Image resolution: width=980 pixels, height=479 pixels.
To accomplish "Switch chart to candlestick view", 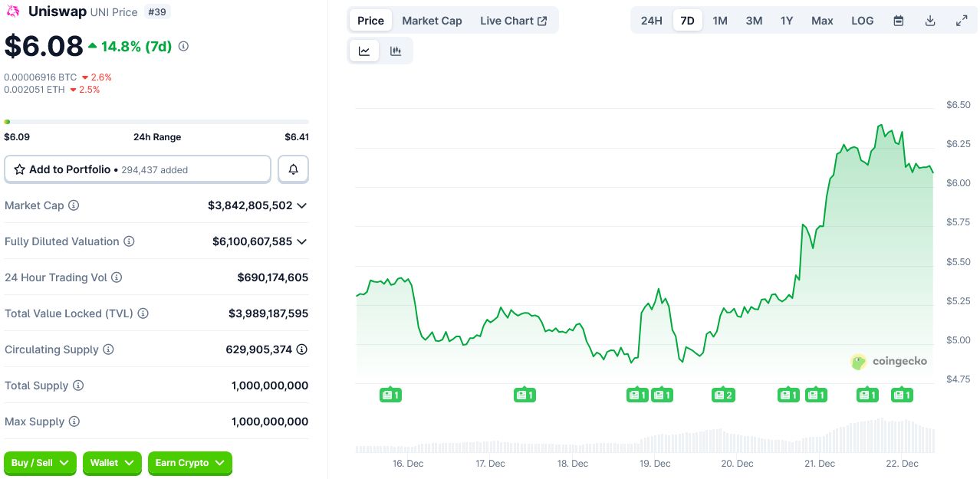I will tap(396, 50).
